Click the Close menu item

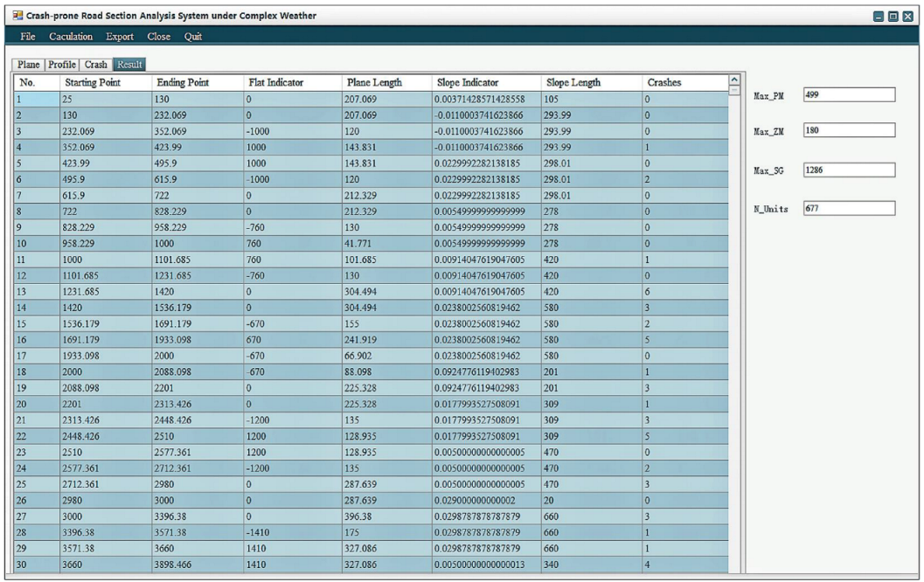point(158,37)
